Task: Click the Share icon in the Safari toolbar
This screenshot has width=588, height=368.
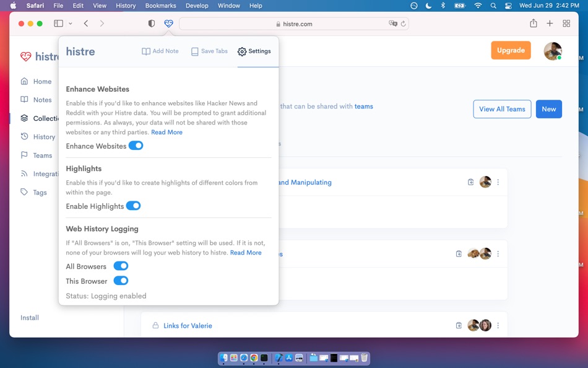Action: point(534,24)
